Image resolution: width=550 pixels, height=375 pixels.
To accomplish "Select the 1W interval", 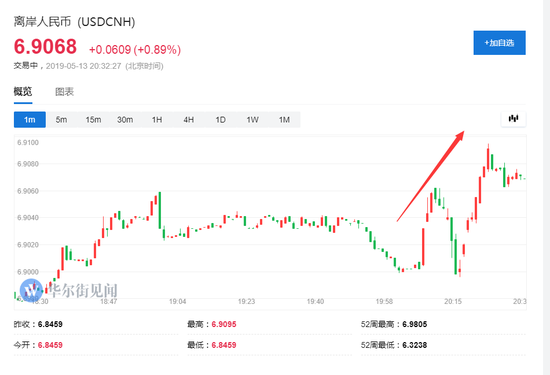I will tap(252, 120).
